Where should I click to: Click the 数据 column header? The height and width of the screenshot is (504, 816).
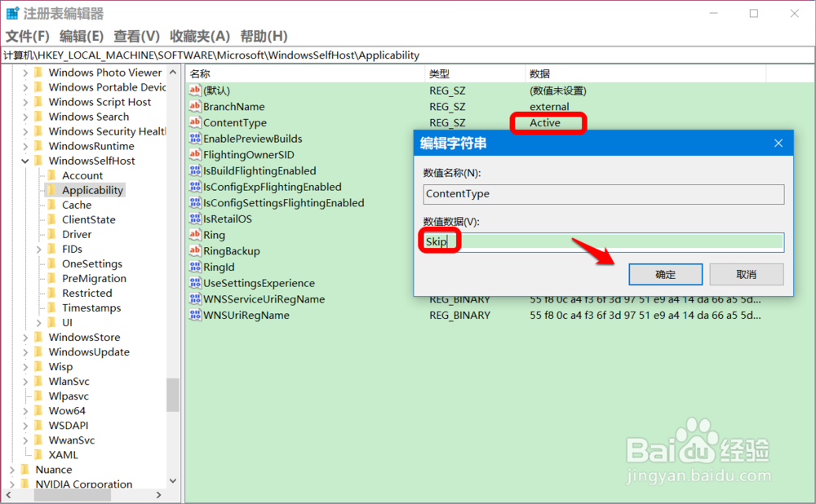(x=645, y=74)
